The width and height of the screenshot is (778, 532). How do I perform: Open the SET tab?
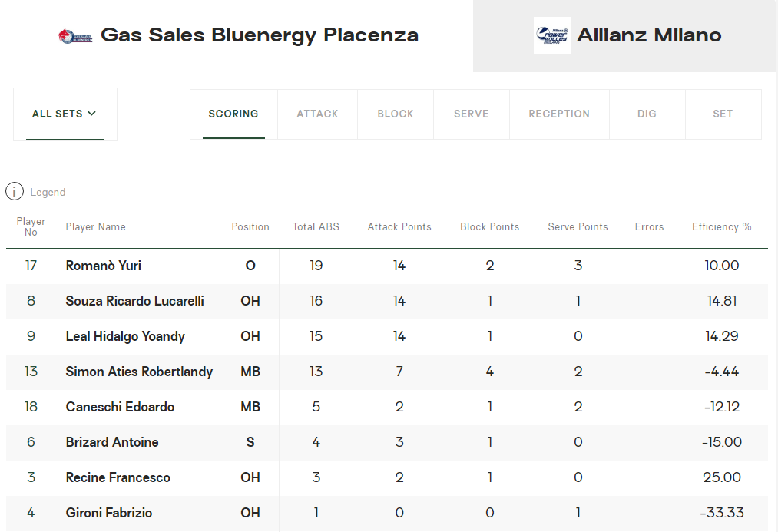pos(723,114)
